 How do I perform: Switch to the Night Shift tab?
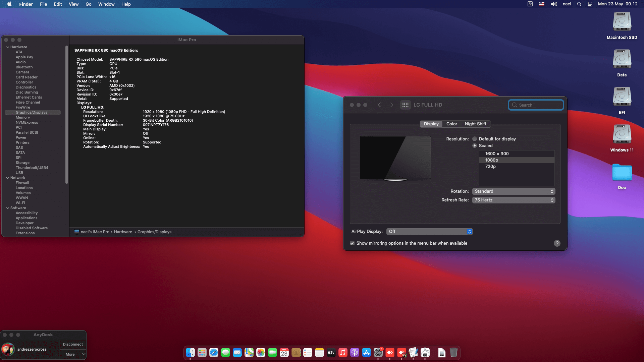pyautogui.click(x=475, y=124)
